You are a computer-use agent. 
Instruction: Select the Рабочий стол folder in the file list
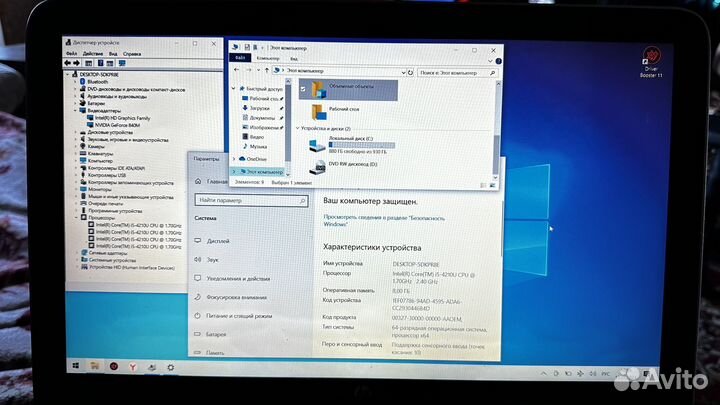(x=335, y=112)
